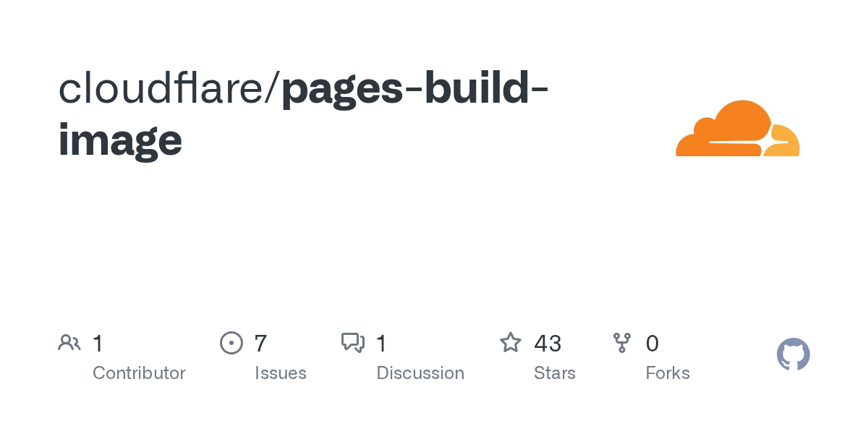Click the Stars star icon
Image resolution: width=868 pixels, height=434 pixels.
[511, 343]
